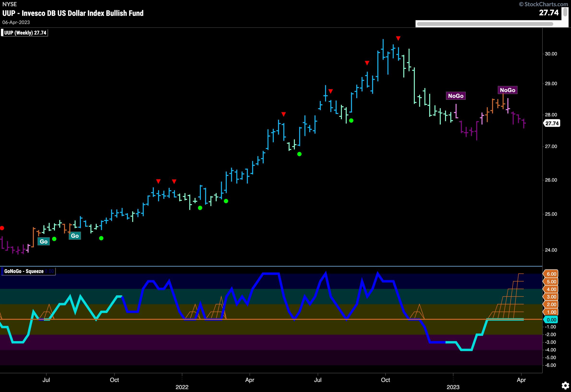The height and width of the screenshot is (392, 571).
Task: Click the orange 6.00 squeeze level tag
Action: 551,274
